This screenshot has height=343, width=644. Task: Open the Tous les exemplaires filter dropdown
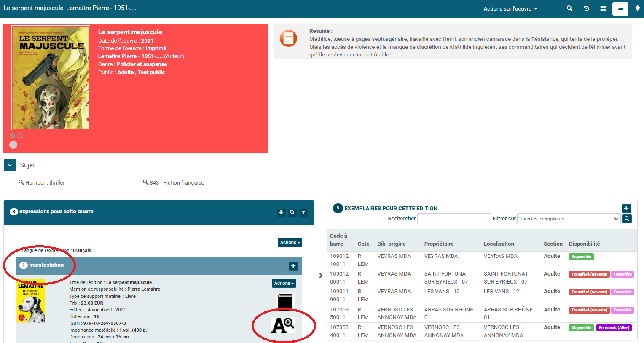pyautogui.click(x=569, y=219)
